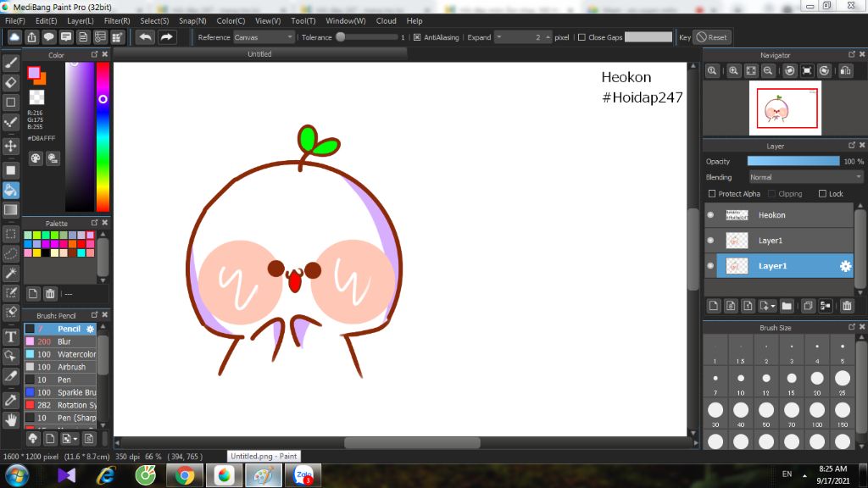The width and height of the screenshot is (868, 488).
Task: Add a layer folder
Action: pos(787,306)
